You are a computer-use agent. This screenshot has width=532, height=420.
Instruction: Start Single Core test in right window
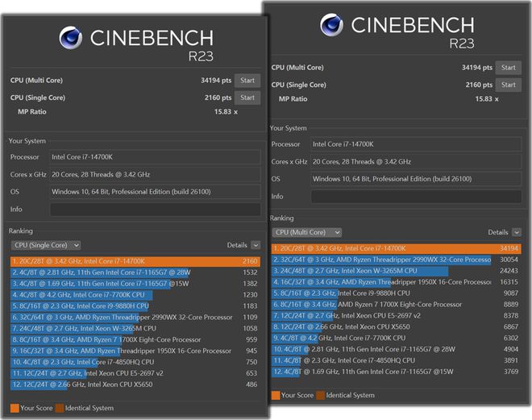click(x=507, y=85)
